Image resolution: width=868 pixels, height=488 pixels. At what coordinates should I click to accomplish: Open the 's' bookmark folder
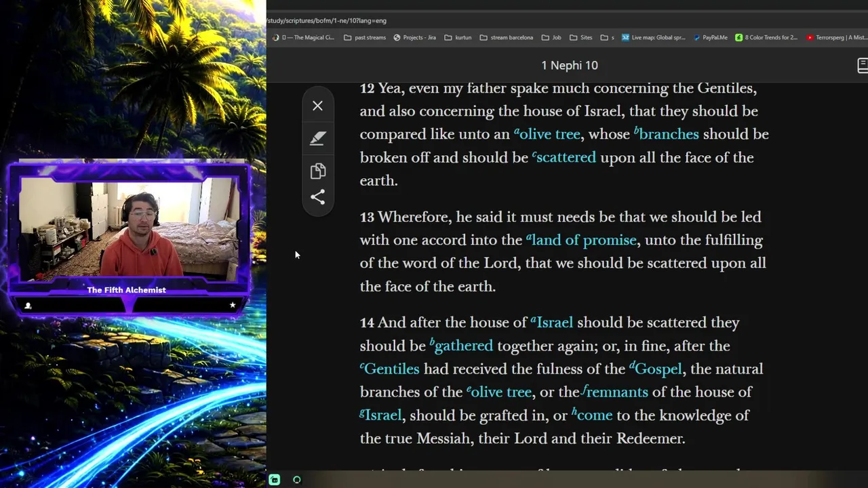pos(608,38)
